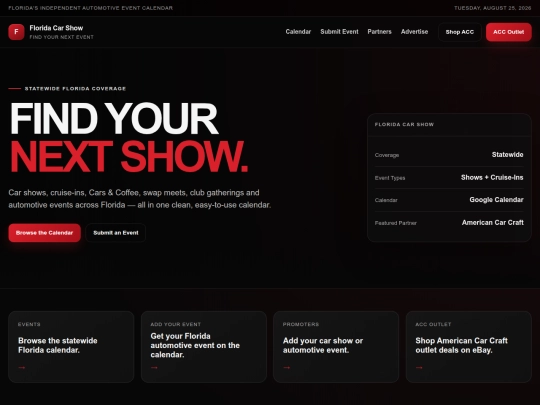This screenshot has height=405, width=540.
Task: Click the 'Coverage' label in info panel
Action: [x=387, y=155]
